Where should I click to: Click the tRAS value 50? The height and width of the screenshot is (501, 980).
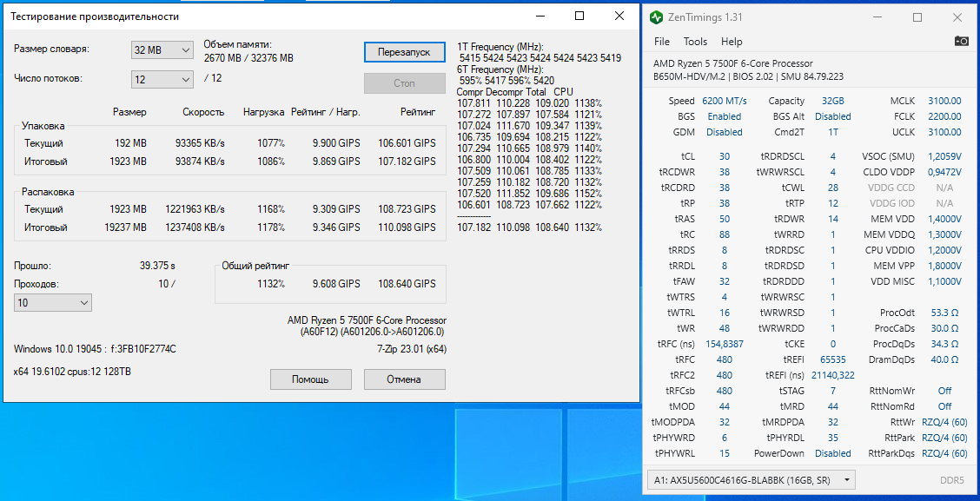pyautogui.click(x=725, y=219)
